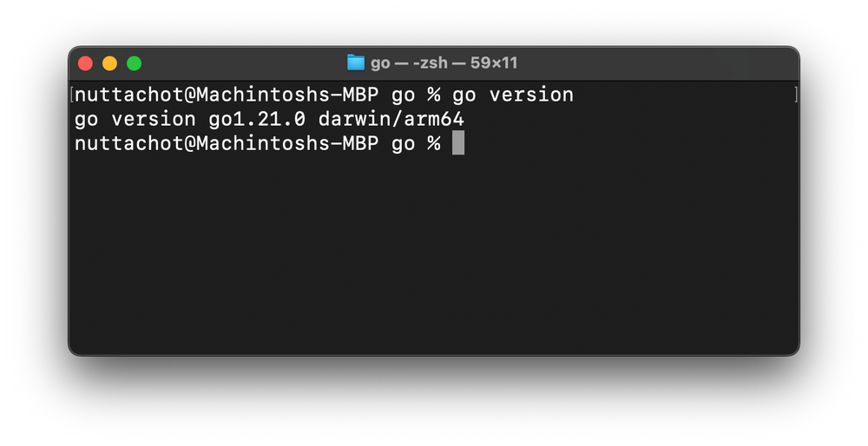Click the '59×11' size in title
Screen dimensions: 868x446
494,63
